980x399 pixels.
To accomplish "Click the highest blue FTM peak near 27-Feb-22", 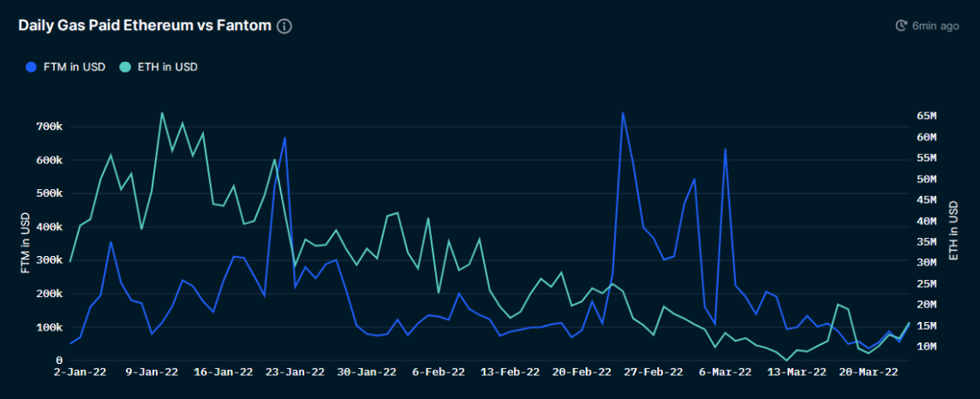I will [623, 113].
